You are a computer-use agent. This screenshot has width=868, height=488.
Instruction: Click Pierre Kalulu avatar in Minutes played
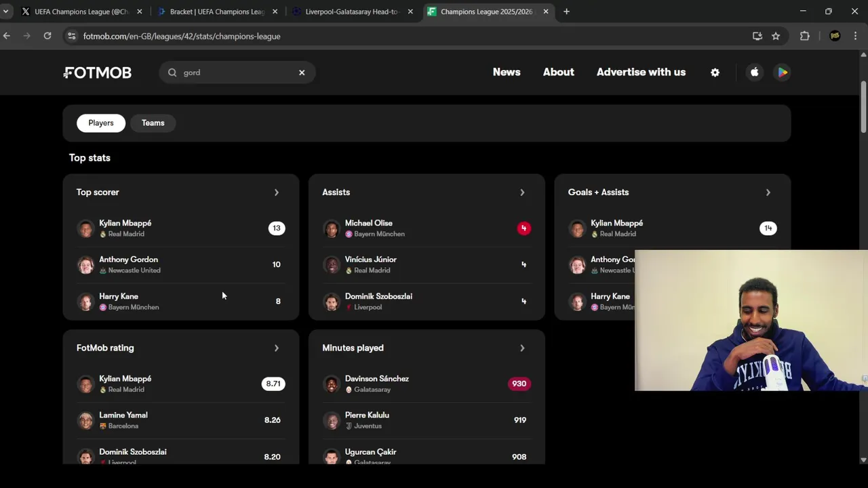click(x=332, y=420)
